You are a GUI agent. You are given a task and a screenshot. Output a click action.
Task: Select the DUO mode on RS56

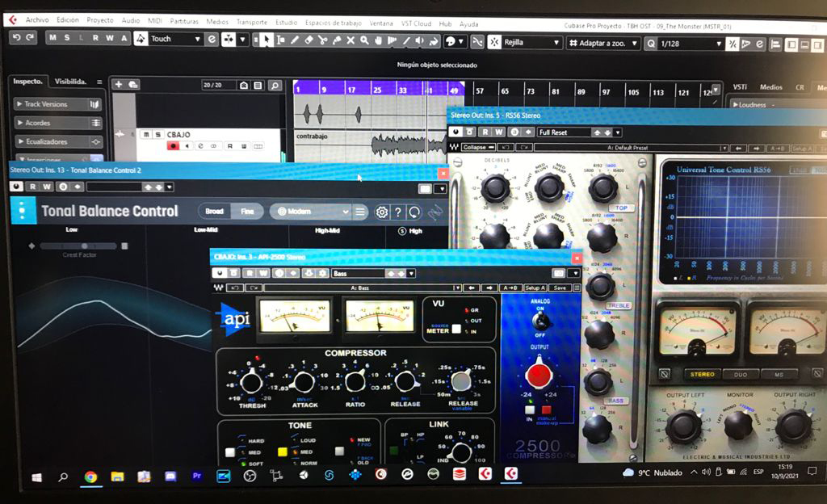coord(735,375)
